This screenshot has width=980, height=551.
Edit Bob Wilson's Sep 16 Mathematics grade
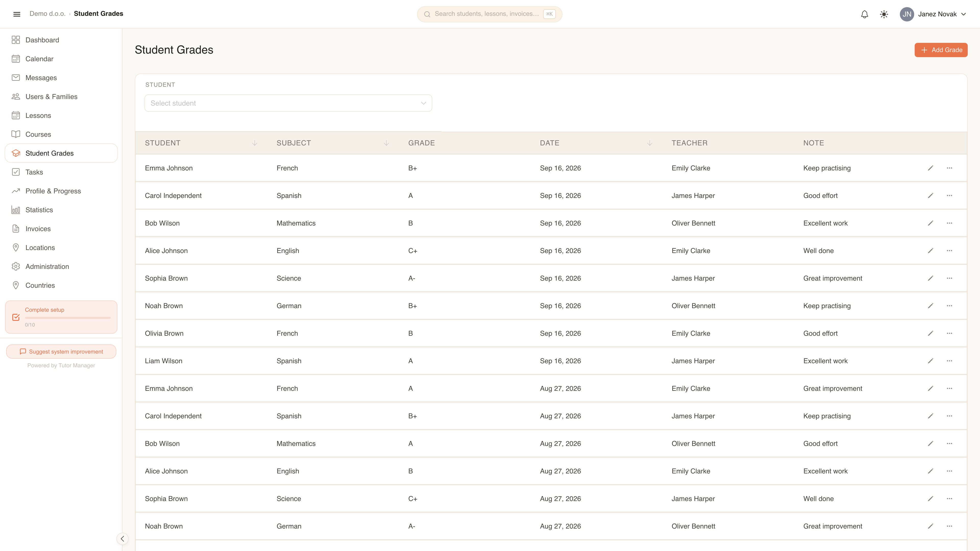930,223
